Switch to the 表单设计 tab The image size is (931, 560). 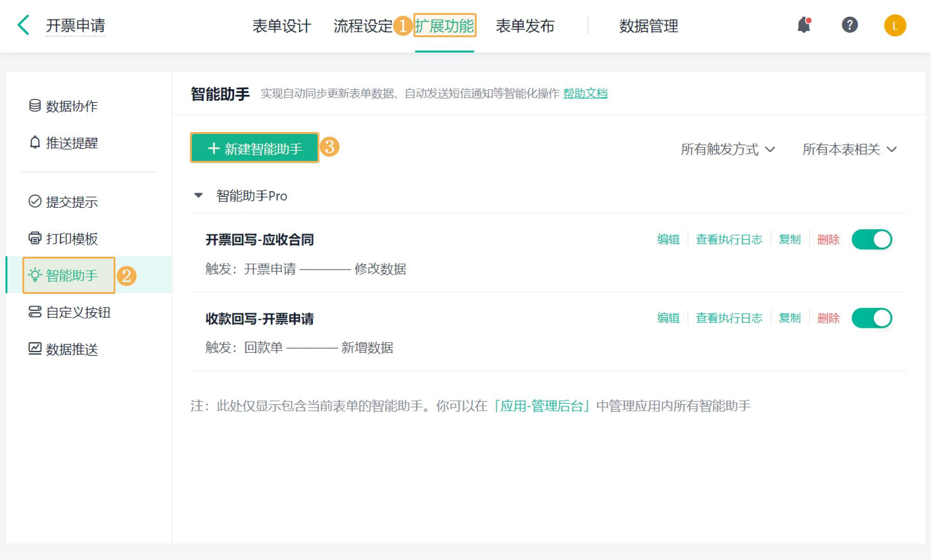tap(282, 26)
